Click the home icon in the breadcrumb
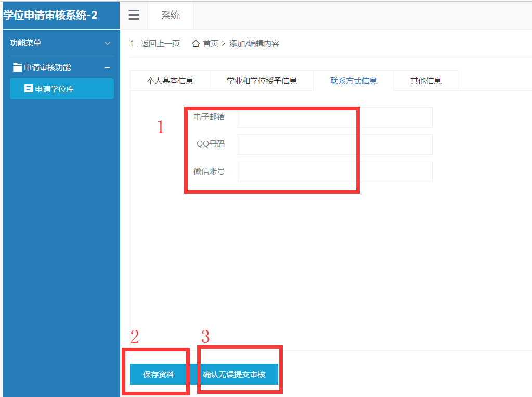Image resolution: width=532 pixels, height=397 pixels. [x=196, y=43]
